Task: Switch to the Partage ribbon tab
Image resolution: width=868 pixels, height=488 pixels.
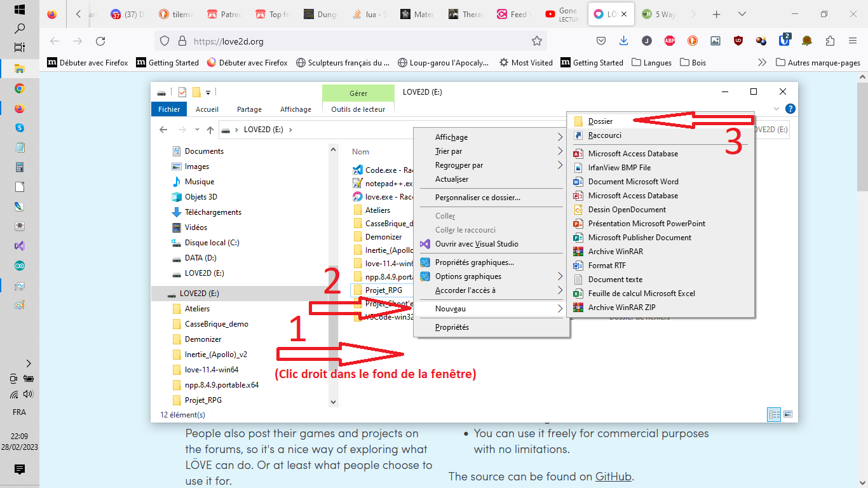Action: (x=249, y=109)
